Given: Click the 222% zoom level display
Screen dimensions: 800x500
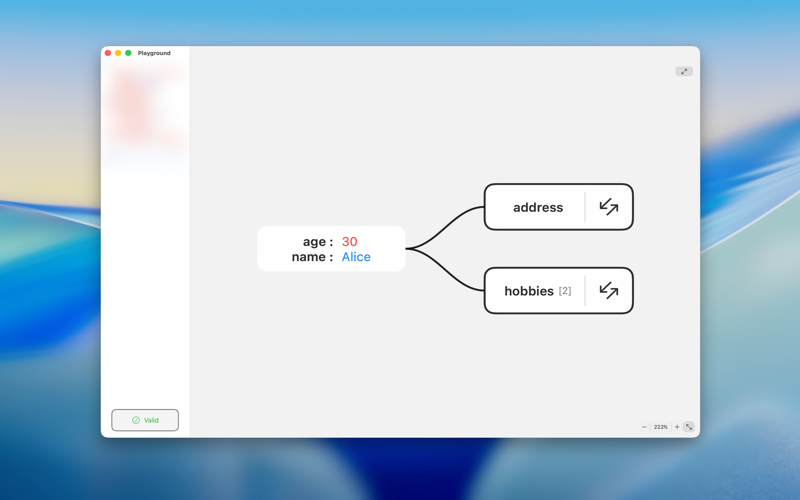Looking at the screenshot, I should click(x=660, y=427).
